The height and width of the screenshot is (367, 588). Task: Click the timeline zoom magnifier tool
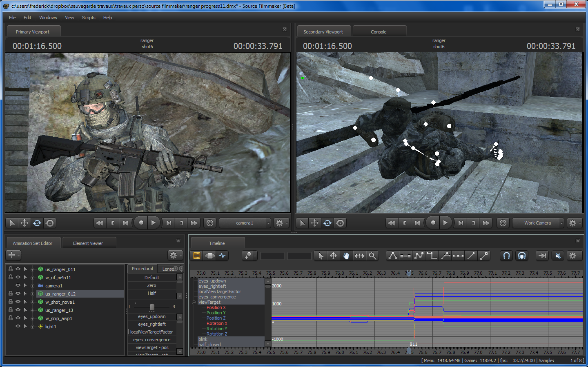[372, 256]
